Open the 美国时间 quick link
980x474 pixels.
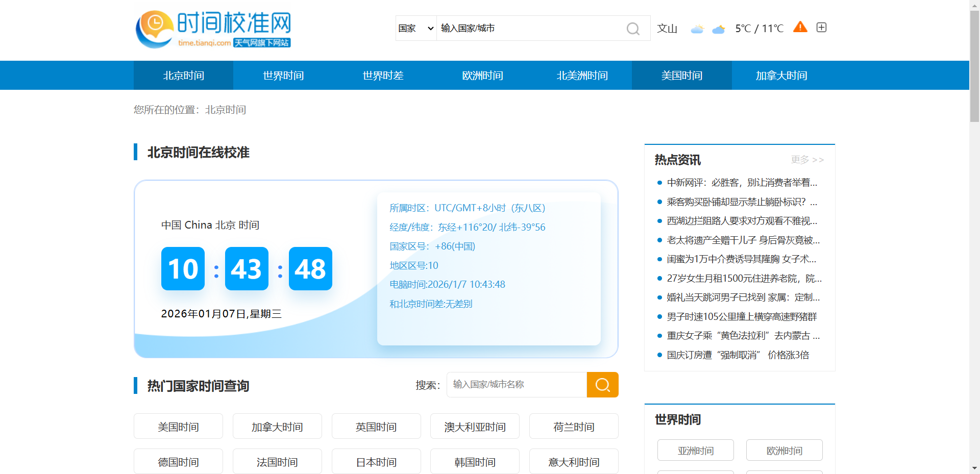(x=178, y=426)
